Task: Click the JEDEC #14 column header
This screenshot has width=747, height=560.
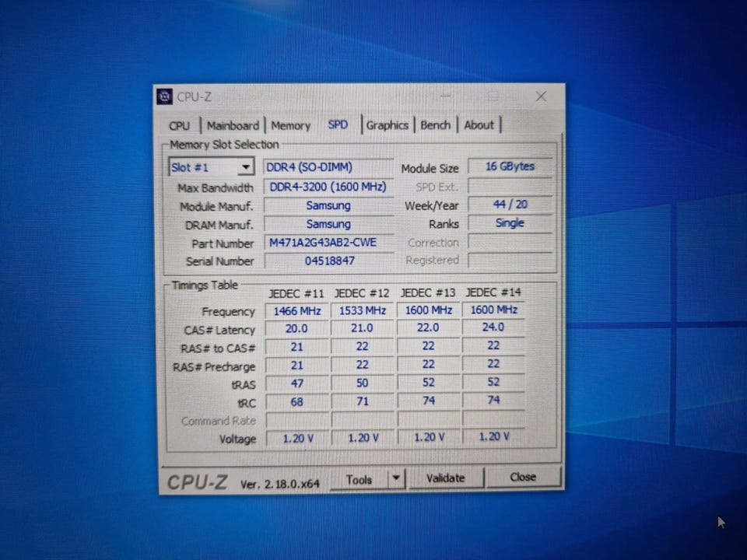Action: [x=493, y=292]
